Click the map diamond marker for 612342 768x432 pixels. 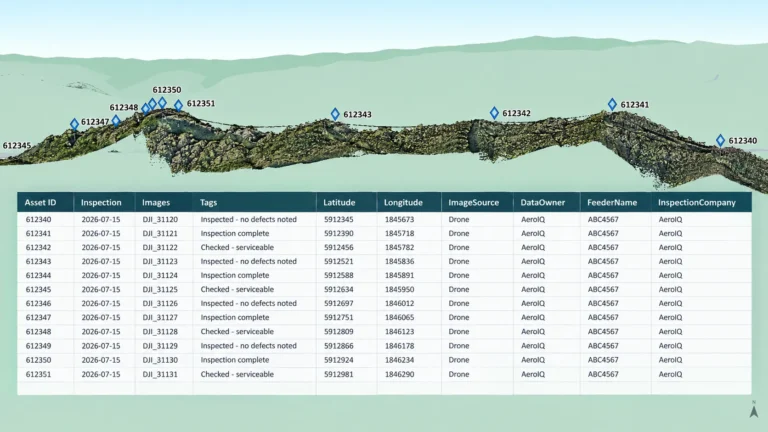click(494, 113)
